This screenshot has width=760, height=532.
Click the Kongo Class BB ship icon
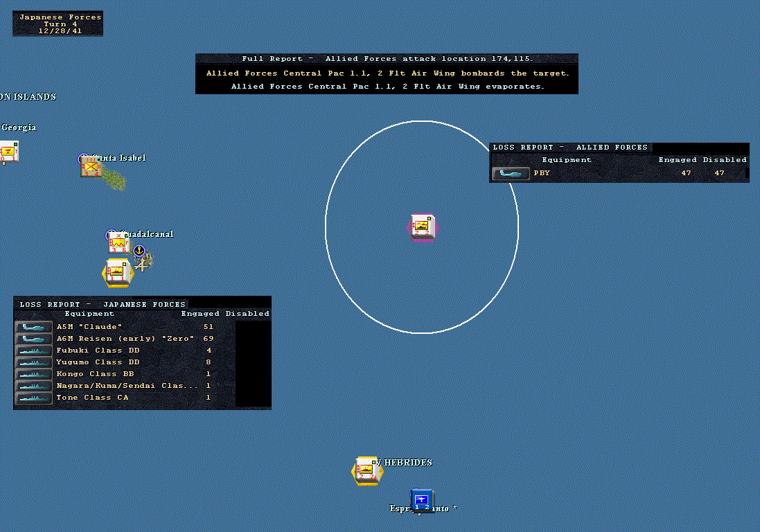(x=33, y=374)
